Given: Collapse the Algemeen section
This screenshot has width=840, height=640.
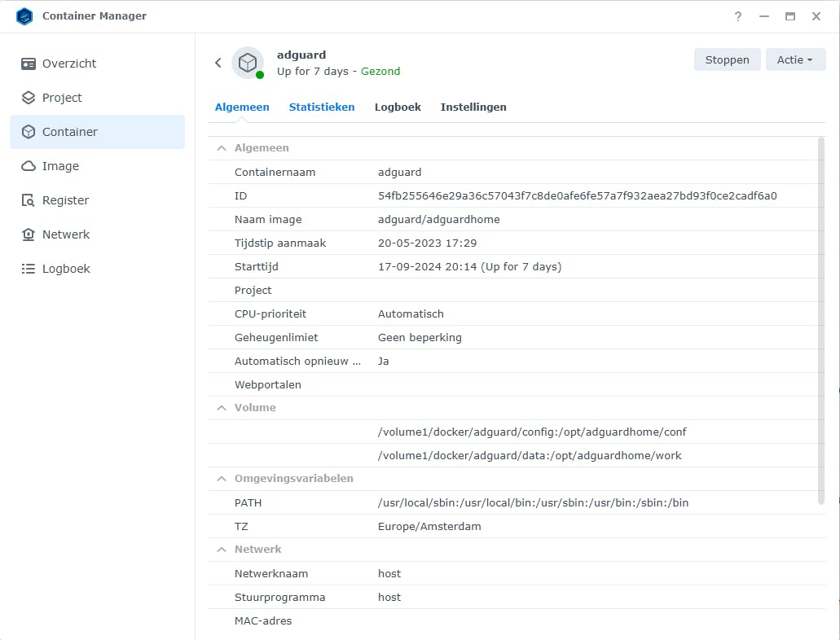Looking at the screenshot, I should pos(221,148).
